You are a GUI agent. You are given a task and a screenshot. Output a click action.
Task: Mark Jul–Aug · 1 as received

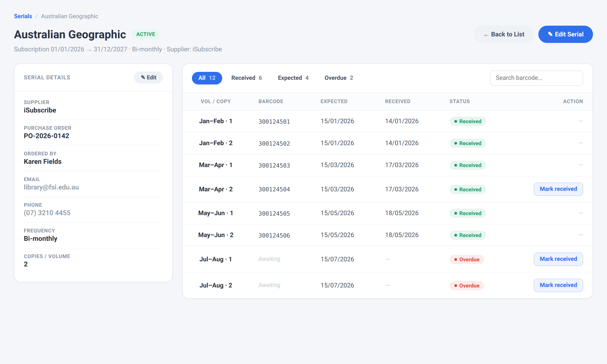(558, 259)
